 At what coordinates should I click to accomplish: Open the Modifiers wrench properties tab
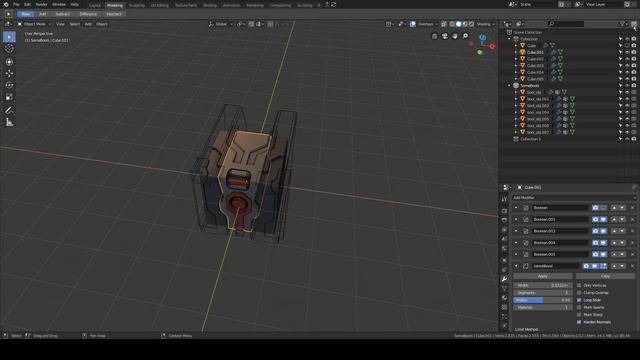504,279
